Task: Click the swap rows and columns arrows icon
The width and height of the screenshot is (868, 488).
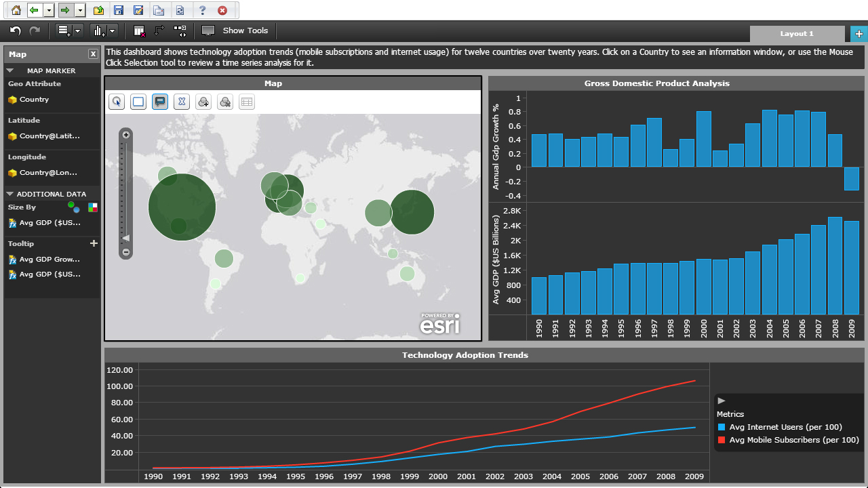Action: [x=159, y=30]
